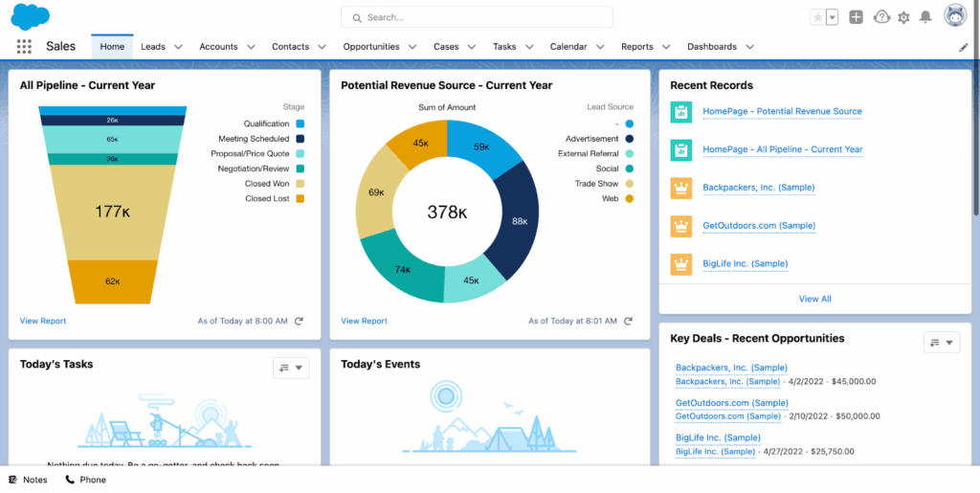The width and height of the screenshot is (980, 493).
Task: Click the HomePage - All Pipeline report icon
Action: click(680, 150)
